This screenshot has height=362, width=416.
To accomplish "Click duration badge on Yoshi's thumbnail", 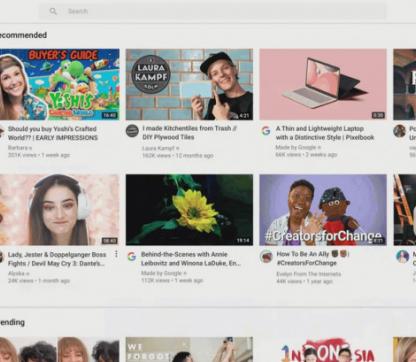I will point(110,115).
